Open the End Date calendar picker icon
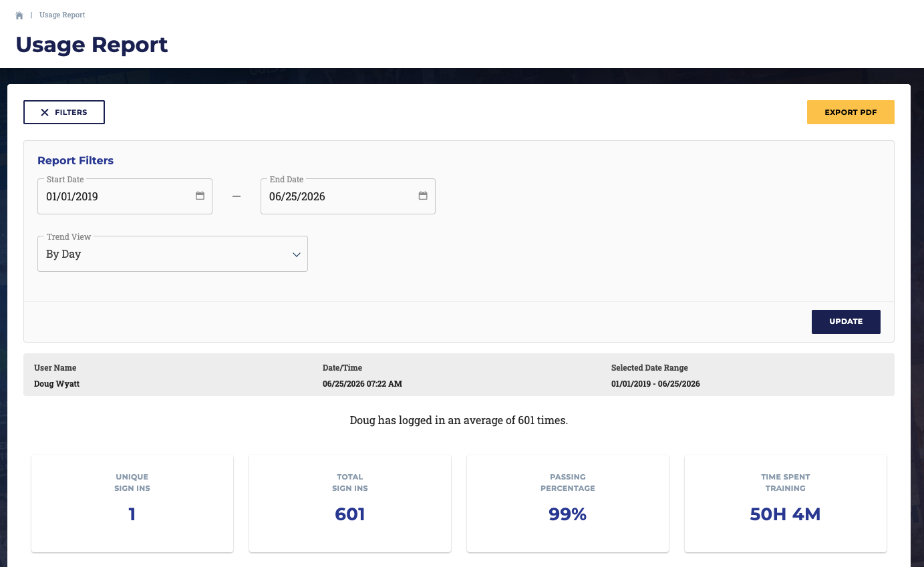This screenshot has width=924, height=567. [x=423, y=196]
